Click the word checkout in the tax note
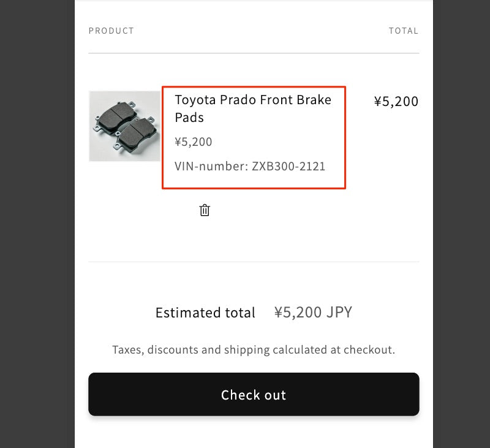The width and height of the screenshot is (490, 448). click(x=371, y=350)
